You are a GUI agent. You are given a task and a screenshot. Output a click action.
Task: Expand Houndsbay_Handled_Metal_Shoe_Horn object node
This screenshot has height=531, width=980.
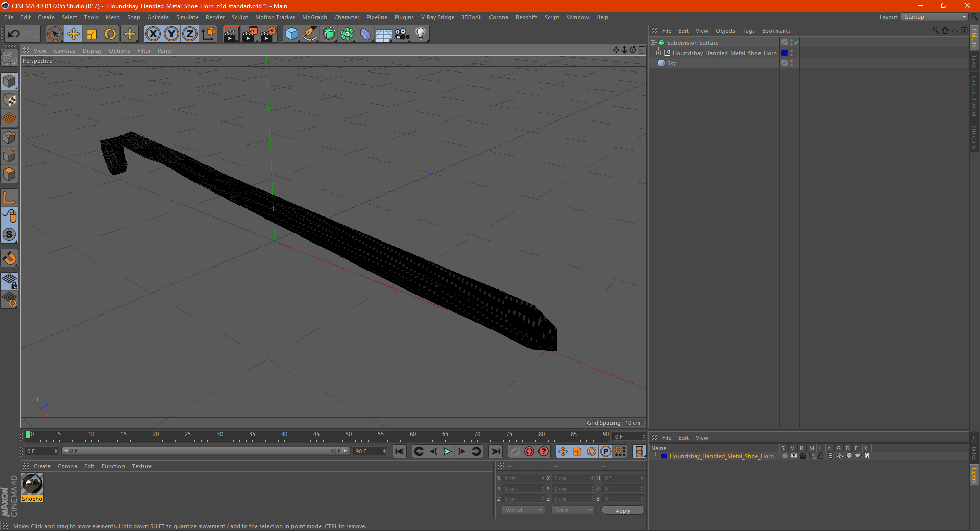click(x=659, y=53)
